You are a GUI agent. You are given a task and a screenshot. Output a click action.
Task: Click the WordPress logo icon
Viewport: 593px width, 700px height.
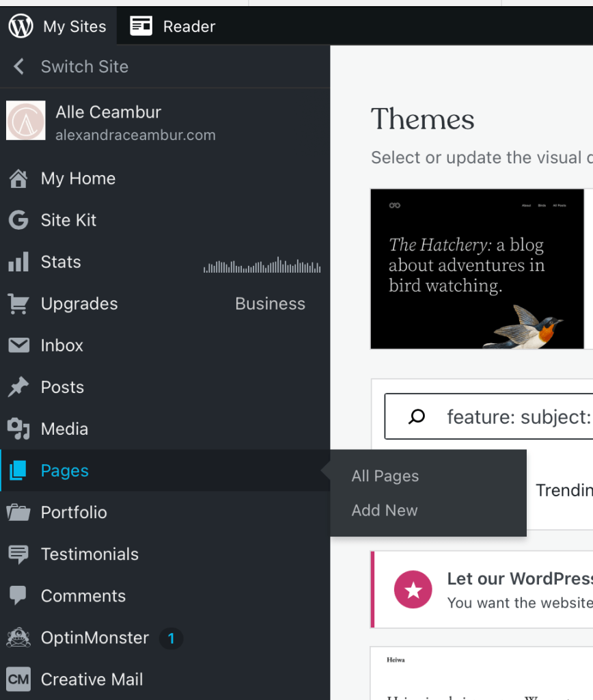point(21,27)
